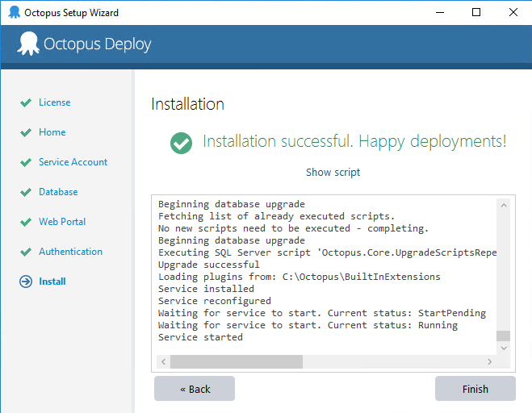Click the 'Service started' log line
The width and height of the screenshot is (532, 413).
pyautogui.click(x=200, y=337)
